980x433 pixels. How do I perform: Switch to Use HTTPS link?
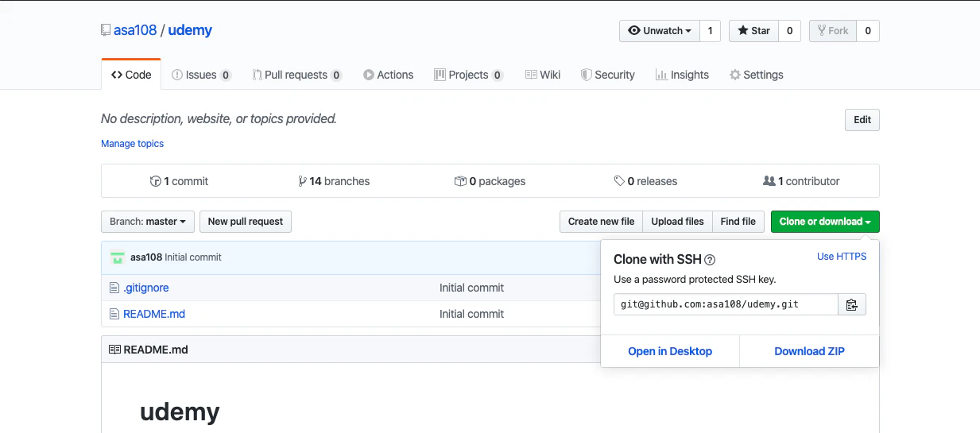(x=842, y=257)
